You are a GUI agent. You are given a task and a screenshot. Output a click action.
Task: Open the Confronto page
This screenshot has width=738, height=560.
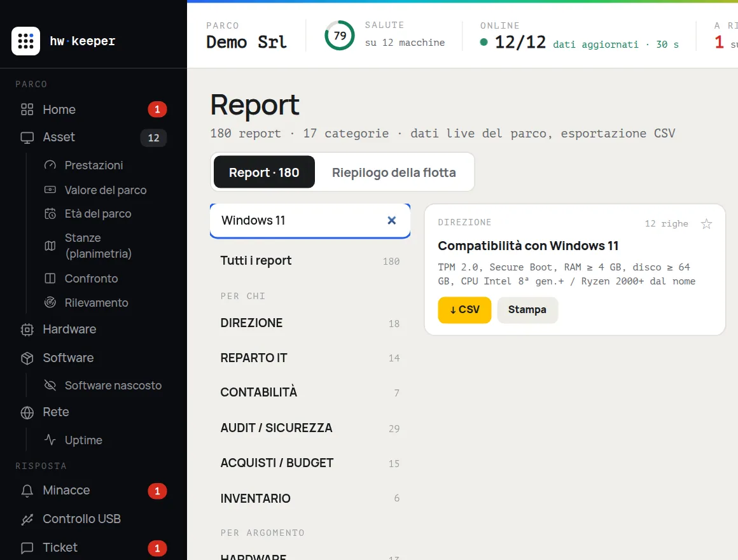[92, 279]
